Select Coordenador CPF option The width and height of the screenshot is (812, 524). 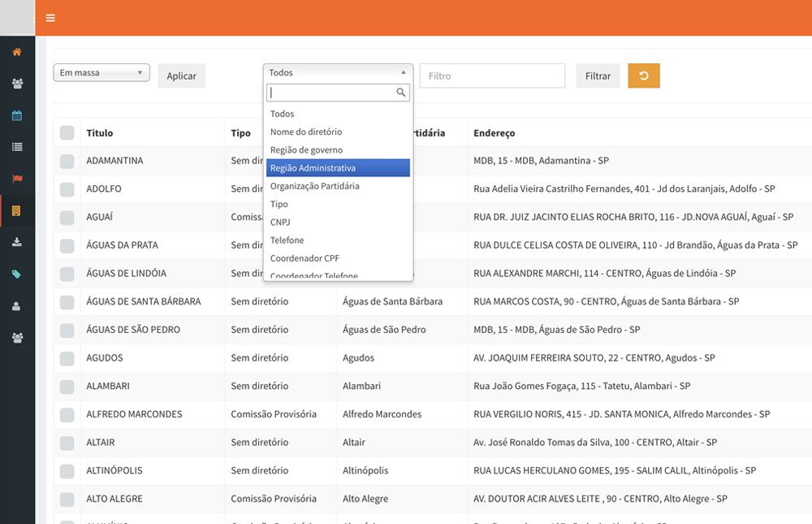[338, 258]
